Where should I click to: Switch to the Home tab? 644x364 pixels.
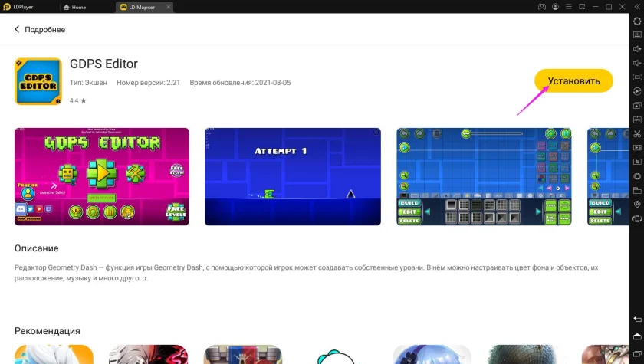click(x=75, y=7)
